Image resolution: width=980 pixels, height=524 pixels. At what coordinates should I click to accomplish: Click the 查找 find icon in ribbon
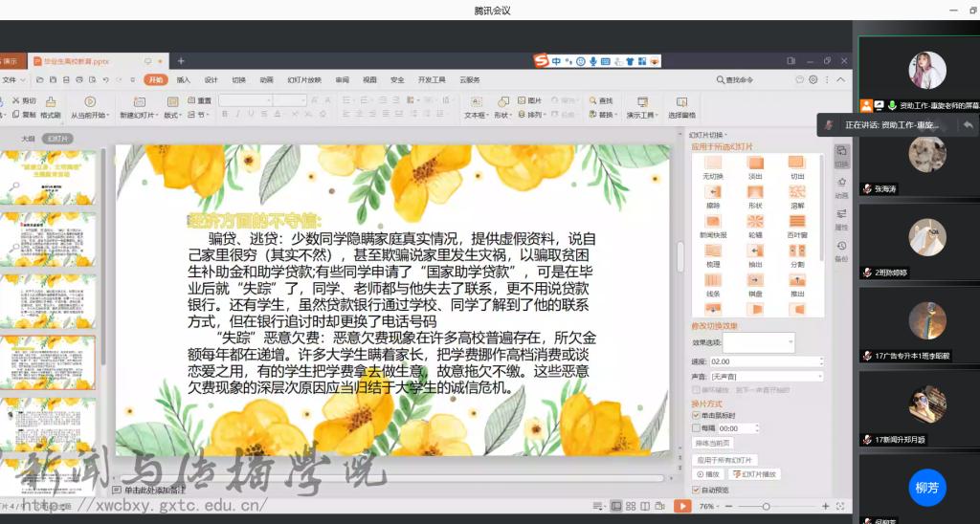(601, 100)
